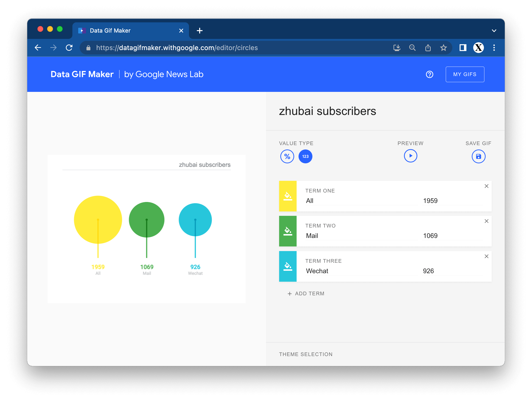
Task: Open a new browser tab
Action: [x=200, y=31]
